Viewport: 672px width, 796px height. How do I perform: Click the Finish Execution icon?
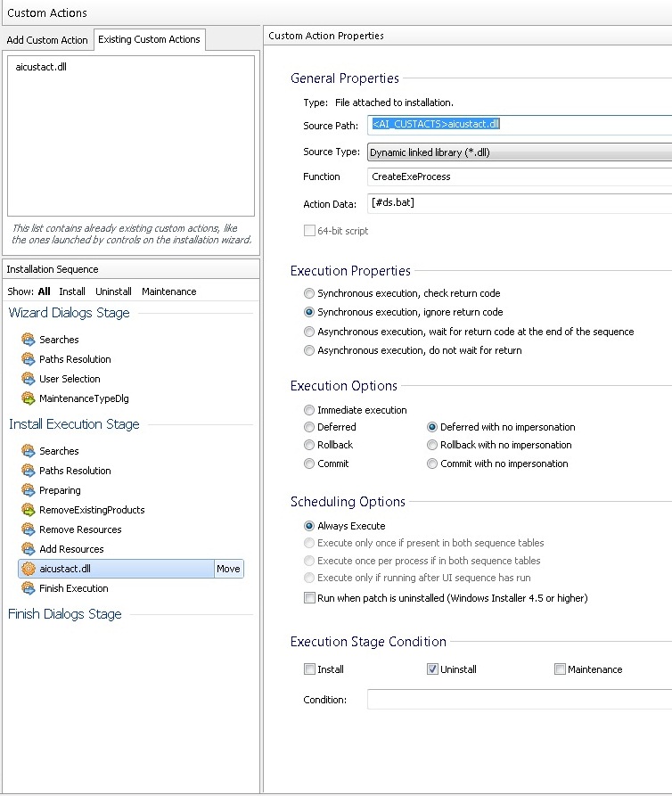(28, 588)
